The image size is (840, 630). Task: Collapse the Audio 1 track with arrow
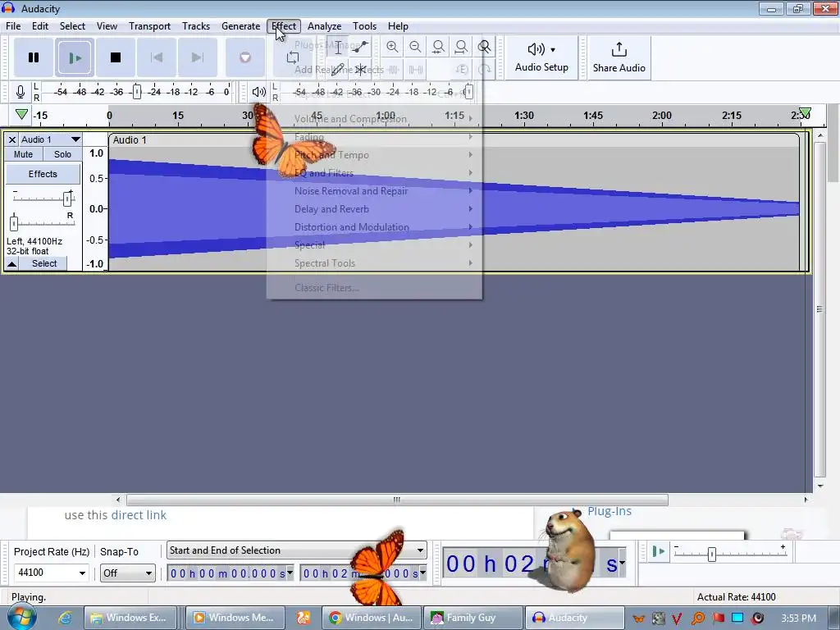[x=11, y=263]
